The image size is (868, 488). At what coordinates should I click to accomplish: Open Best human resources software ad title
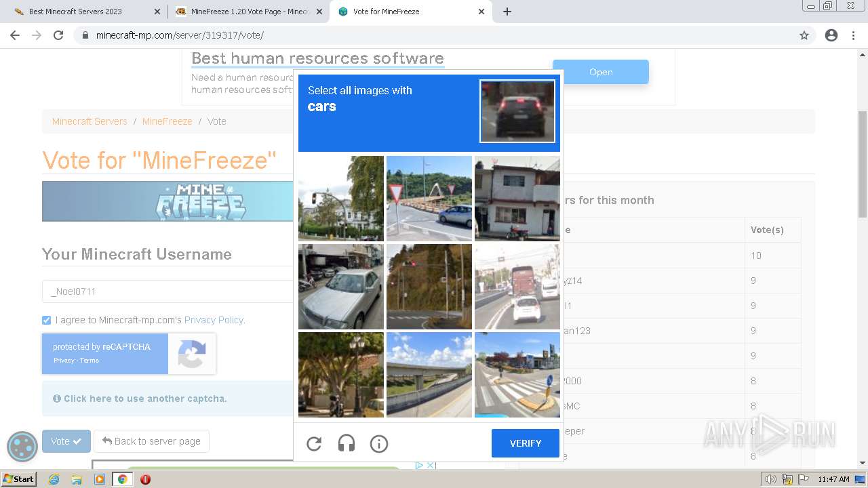317,58
